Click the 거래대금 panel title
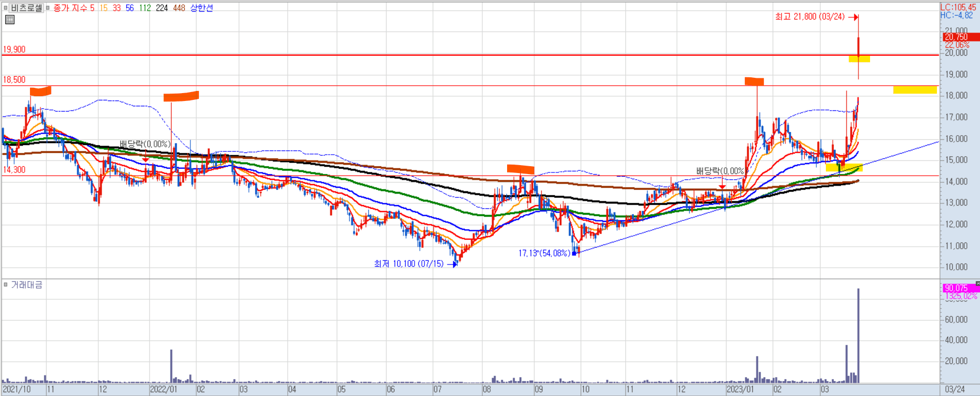The image size is (980, 396). 26,285
